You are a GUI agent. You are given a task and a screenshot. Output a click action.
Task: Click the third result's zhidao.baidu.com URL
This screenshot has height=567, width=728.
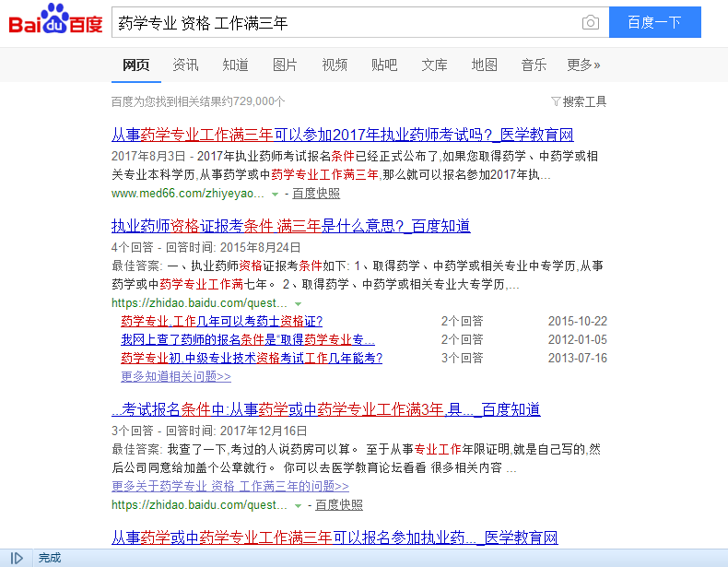pyautogui.click(x=199, y=505)
